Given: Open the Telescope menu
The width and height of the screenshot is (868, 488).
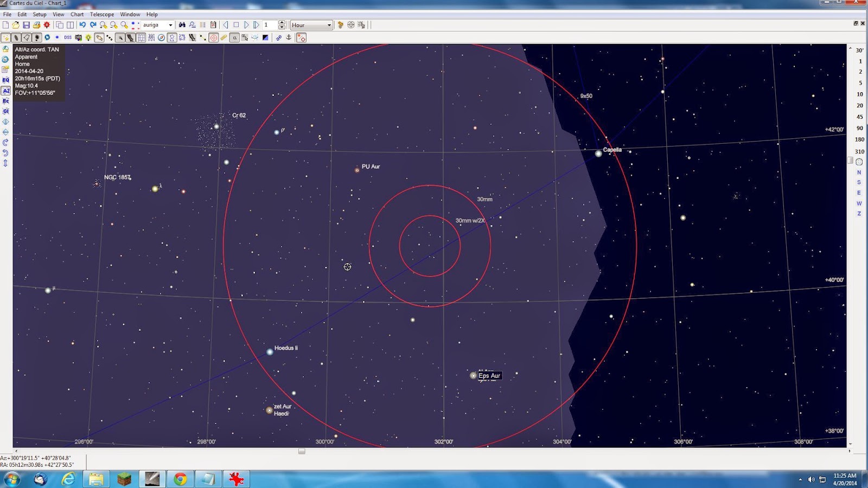Looking at the screenshot, I should pyautogui.click(x=102, y=14).
